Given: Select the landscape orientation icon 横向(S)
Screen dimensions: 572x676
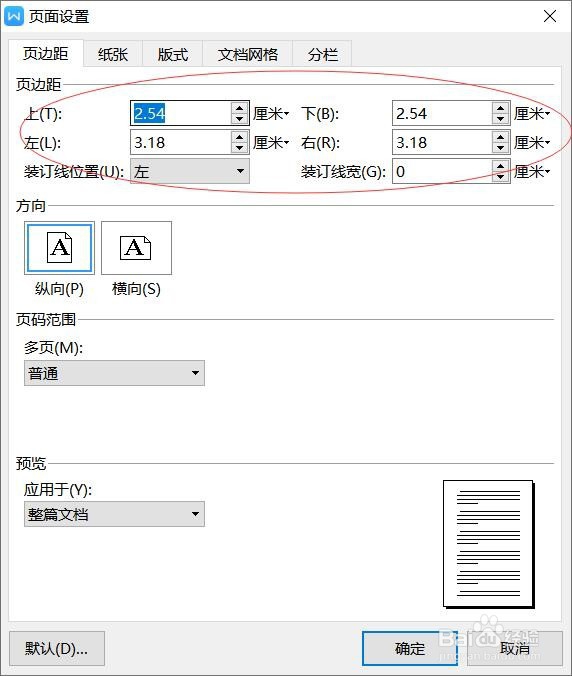Looking at the screenshot, I should (136, 248).
